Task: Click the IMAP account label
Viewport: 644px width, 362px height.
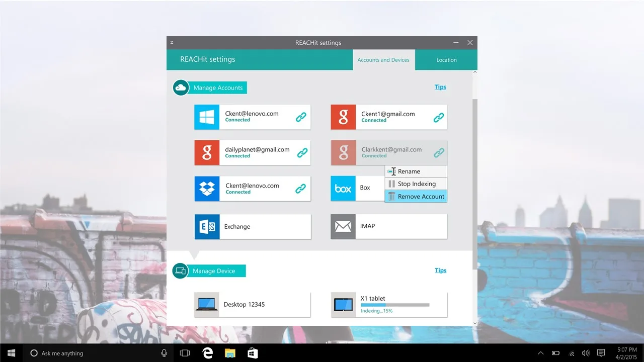Action: (368, 226)
